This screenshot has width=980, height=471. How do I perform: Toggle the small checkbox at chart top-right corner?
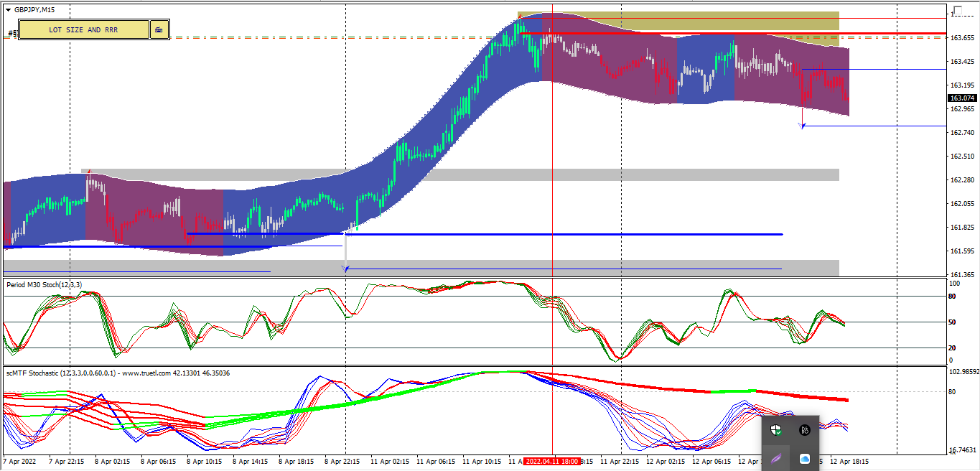957,9
